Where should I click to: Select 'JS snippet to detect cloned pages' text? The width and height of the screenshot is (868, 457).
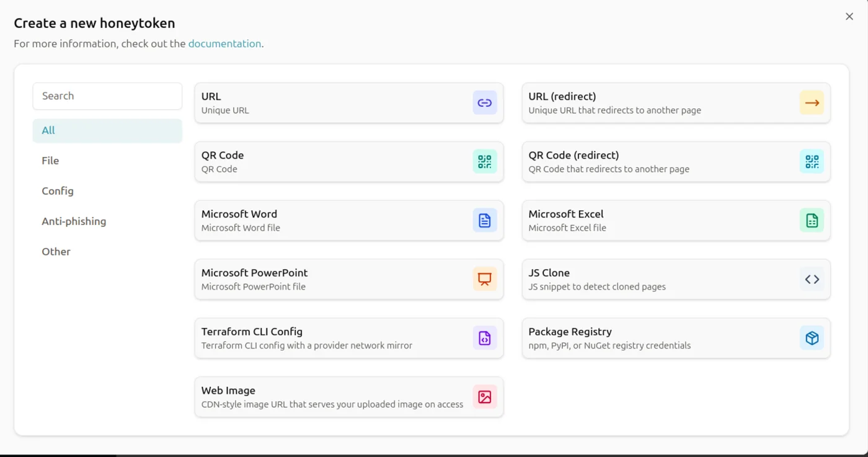(597, 286)
